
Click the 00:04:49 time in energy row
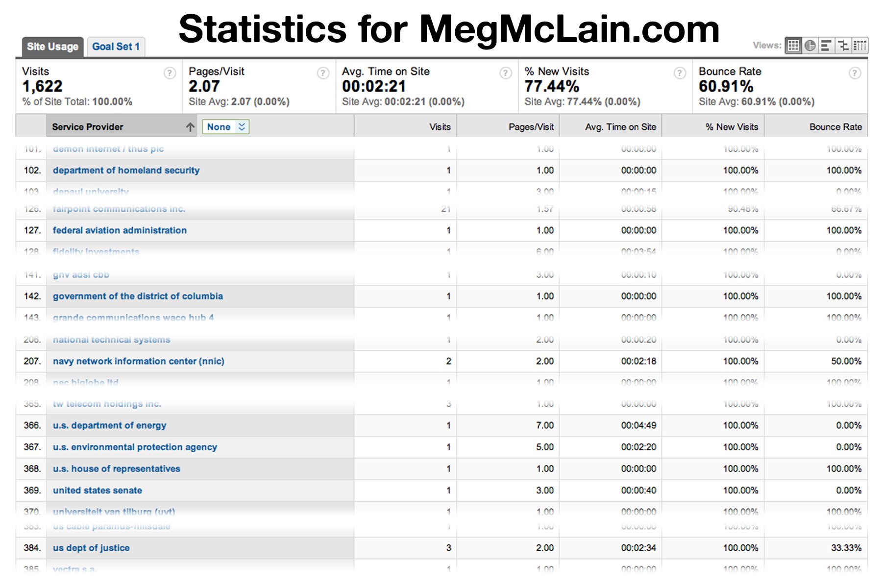[x=638, y=425]
